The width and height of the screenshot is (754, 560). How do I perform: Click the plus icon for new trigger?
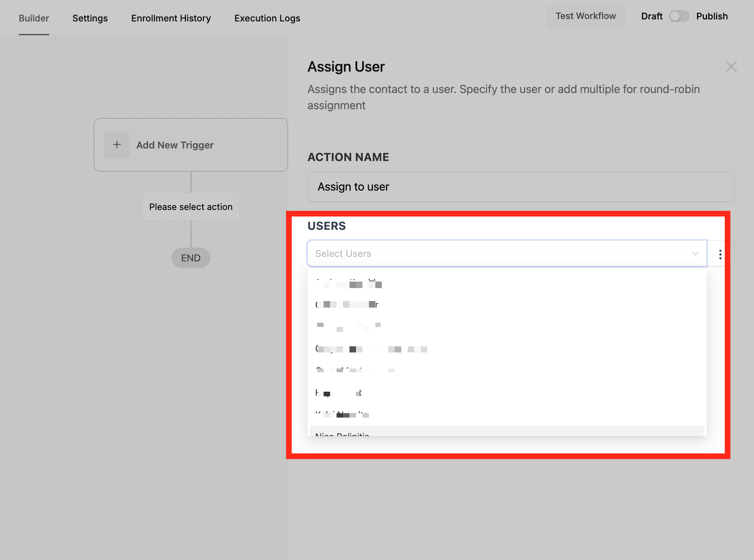click(x=117, y=145)
